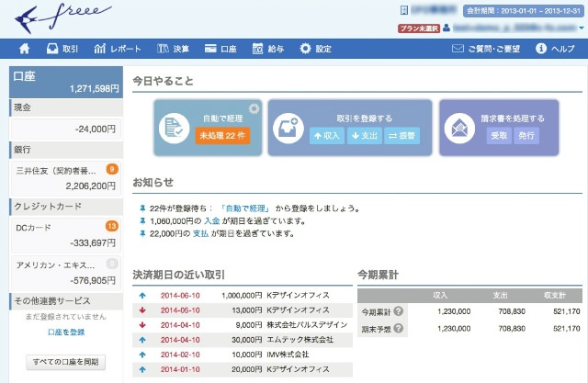Screen dimensions: 588x383
Task: Open the 現金 -24,000円 account
Action: (x=66, y=129)
